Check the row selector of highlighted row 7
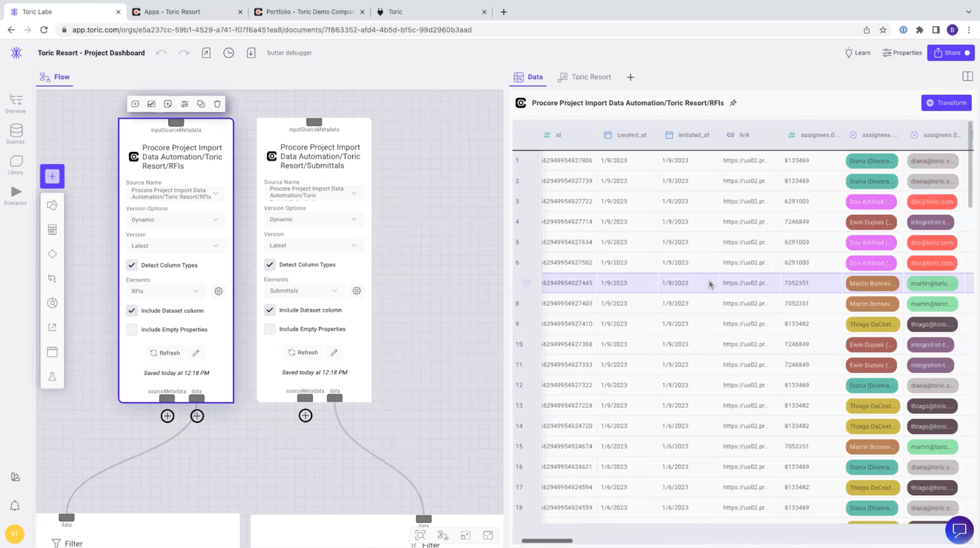Screen dimensions: 980x548 [526, 283]
